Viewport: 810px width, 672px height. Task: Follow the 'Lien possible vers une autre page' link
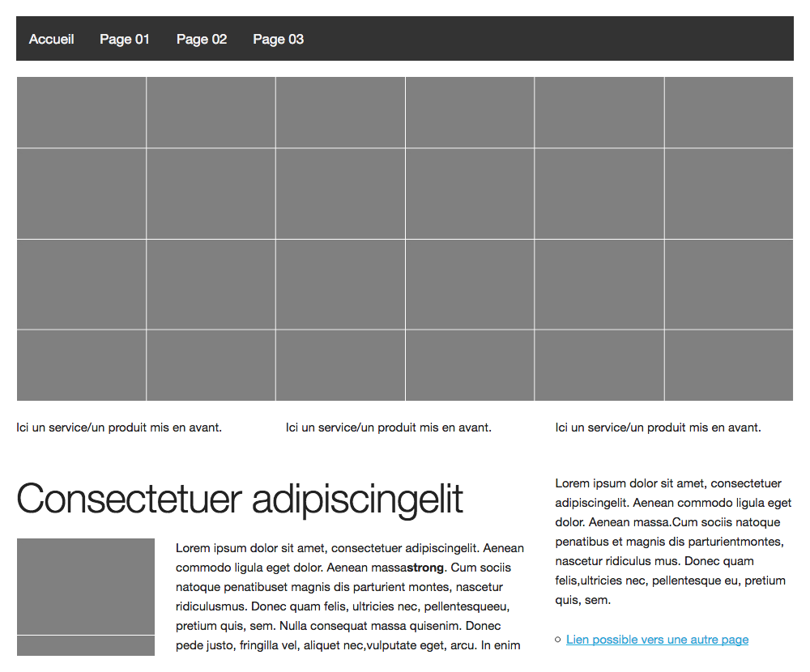657,640
